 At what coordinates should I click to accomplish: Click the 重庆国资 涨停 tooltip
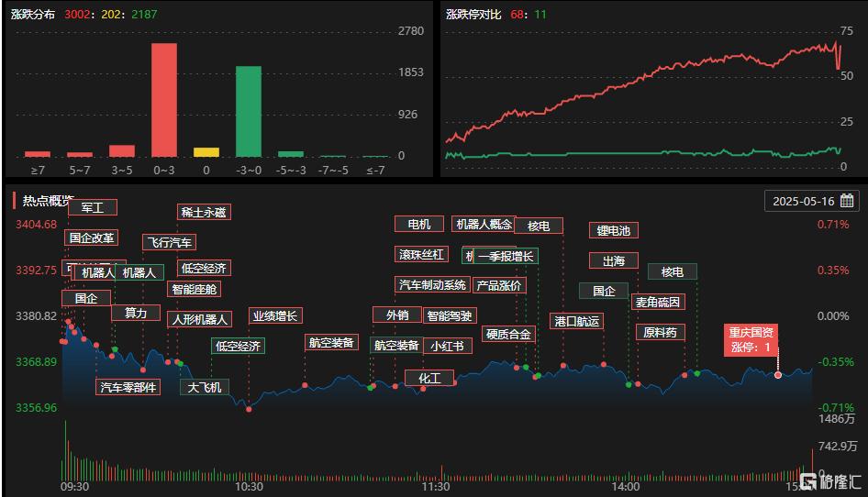pos(751,340)
